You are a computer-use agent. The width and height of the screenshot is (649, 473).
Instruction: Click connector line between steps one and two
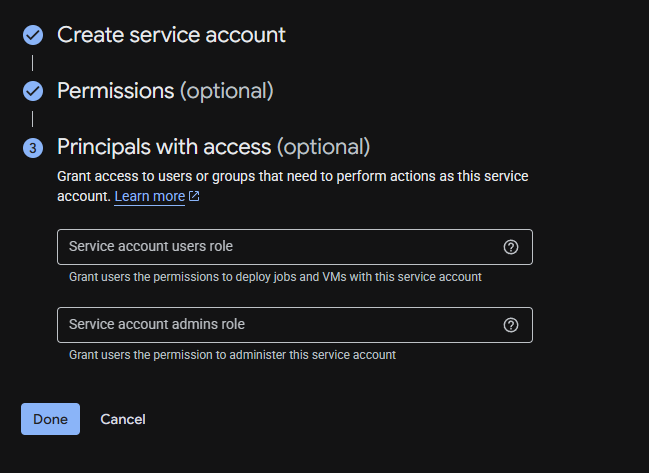33,63
